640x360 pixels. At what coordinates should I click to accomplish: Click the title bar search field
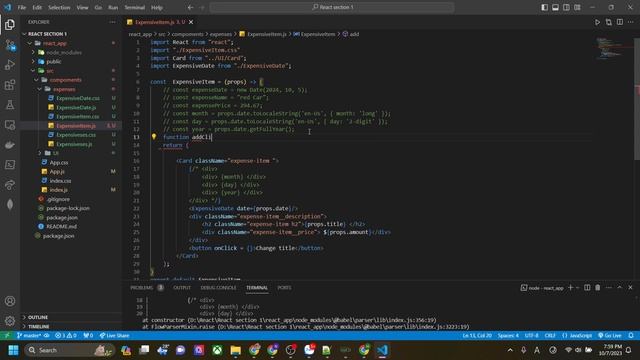pos(332,7)
